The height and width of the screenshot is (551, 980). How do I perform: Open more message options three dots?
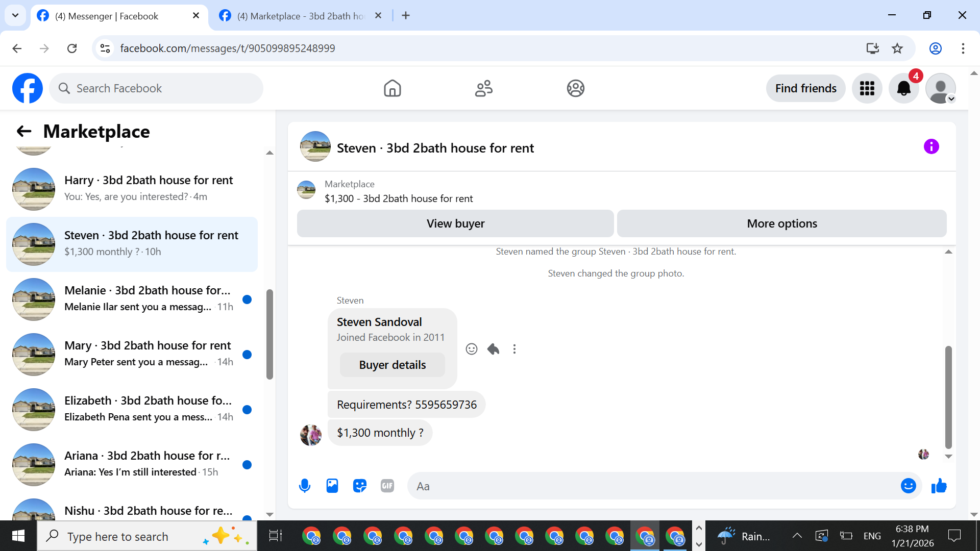[514, 349]
